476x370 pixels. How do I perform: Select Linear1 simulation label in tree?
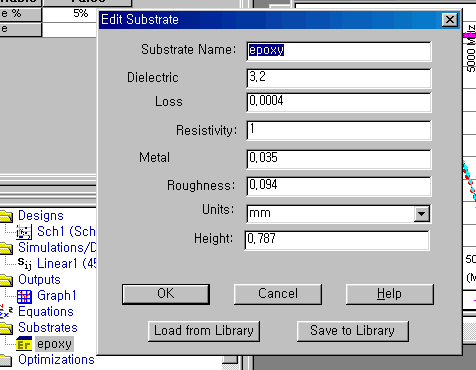point(66,264)
